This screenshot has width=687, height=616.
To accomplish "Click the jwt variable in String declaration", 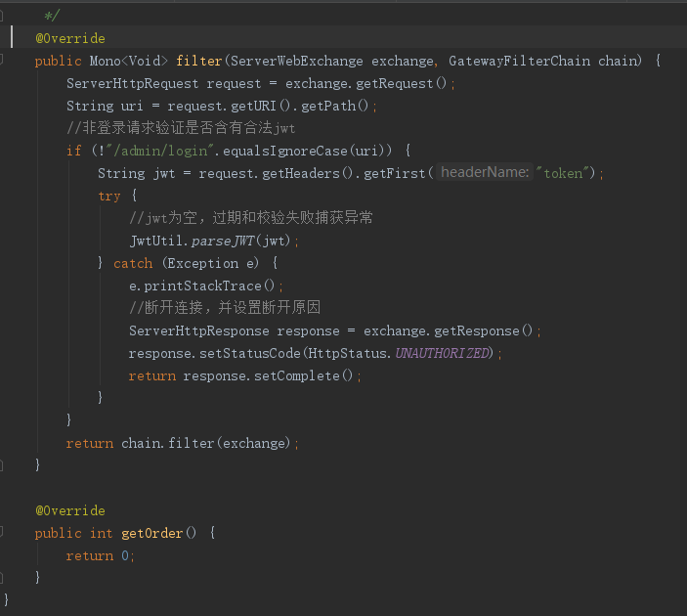I will coord(164,174).
